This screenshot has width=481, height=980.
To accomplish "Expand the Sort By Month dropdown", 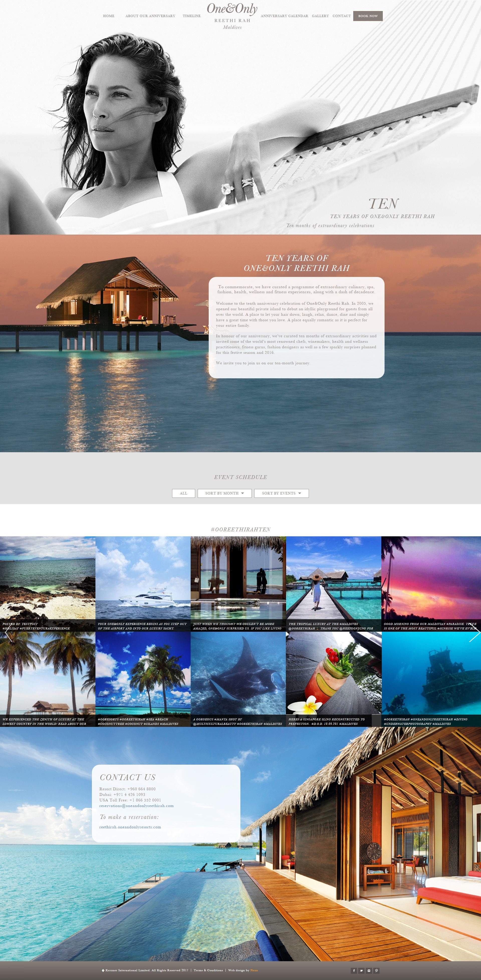I will click(224, 493).
